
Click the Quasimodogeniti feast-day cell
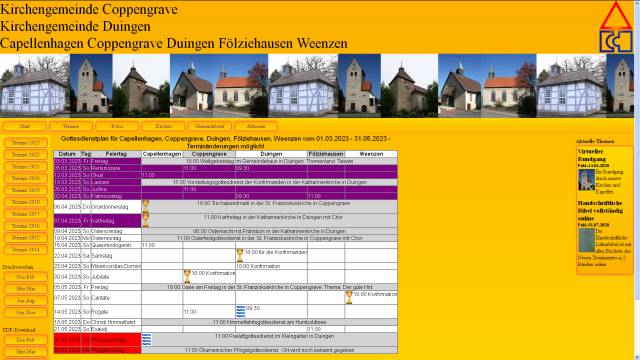(x=116, y=245)
